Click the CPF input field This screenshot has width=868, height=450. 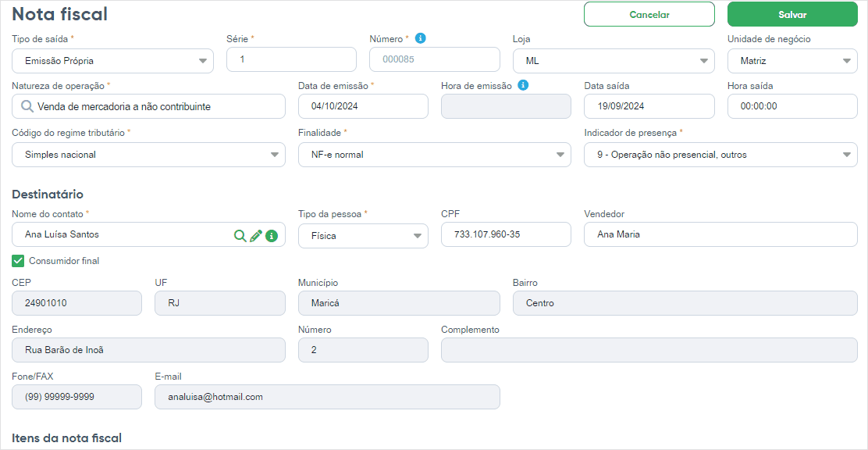point(506,234)
